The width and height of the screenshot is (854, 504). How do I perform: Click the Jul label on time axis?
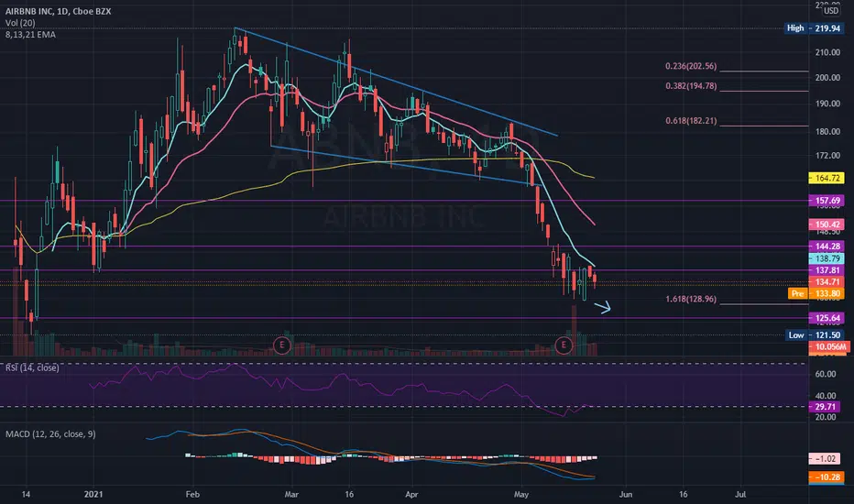coord(740,495)
